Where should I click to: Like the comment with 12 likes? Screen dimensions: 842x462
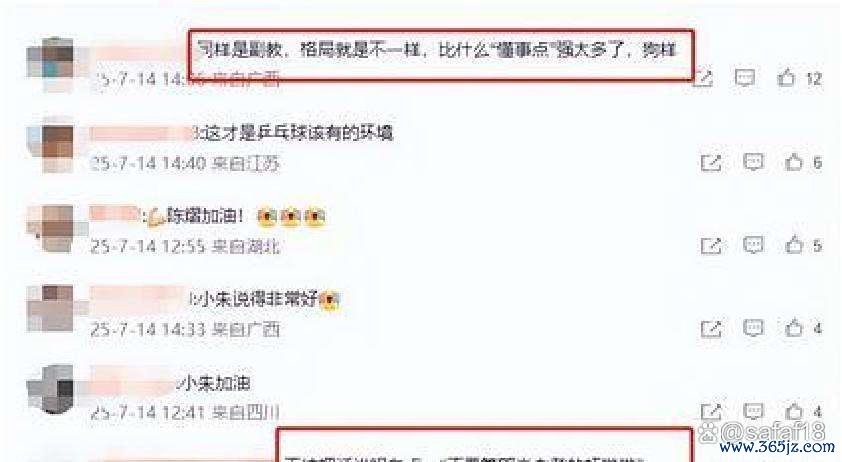pyautogui.click(x=787, y=78)
